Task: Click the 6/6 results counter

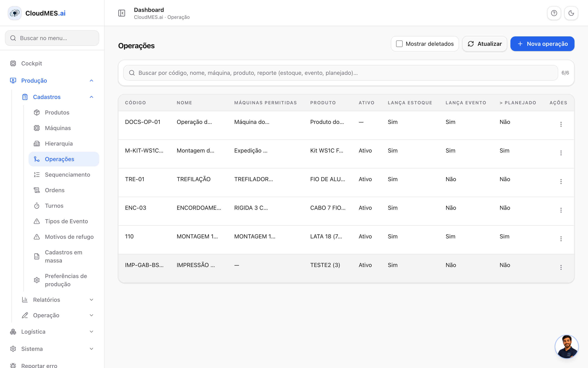Action: 565,73
